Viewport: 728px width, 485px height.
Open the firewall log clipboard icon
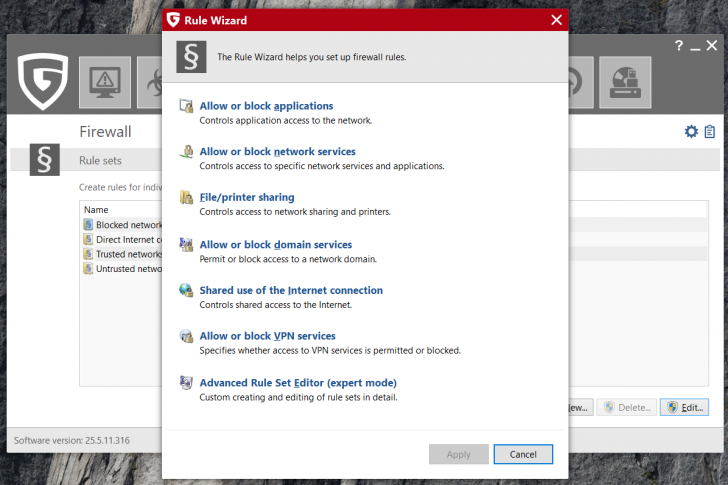click(x=709, y=132)
